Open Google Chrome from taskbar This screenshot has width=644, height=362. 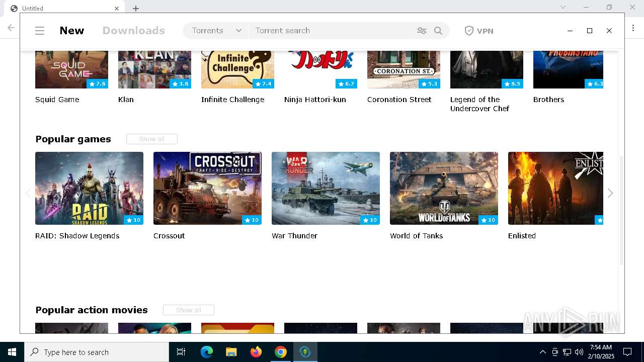(280, 352)
